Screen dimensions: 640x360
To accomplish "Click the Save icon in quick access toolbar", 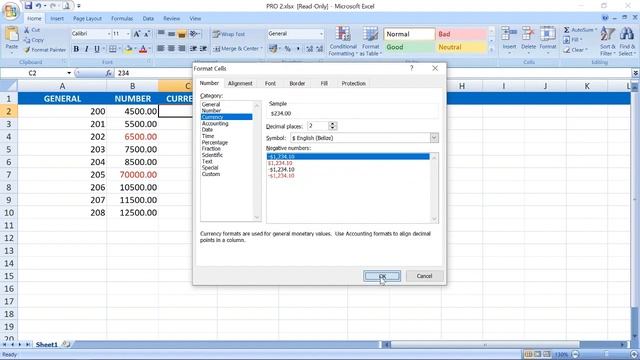I will pyautogui.click(x=28, y=6).
